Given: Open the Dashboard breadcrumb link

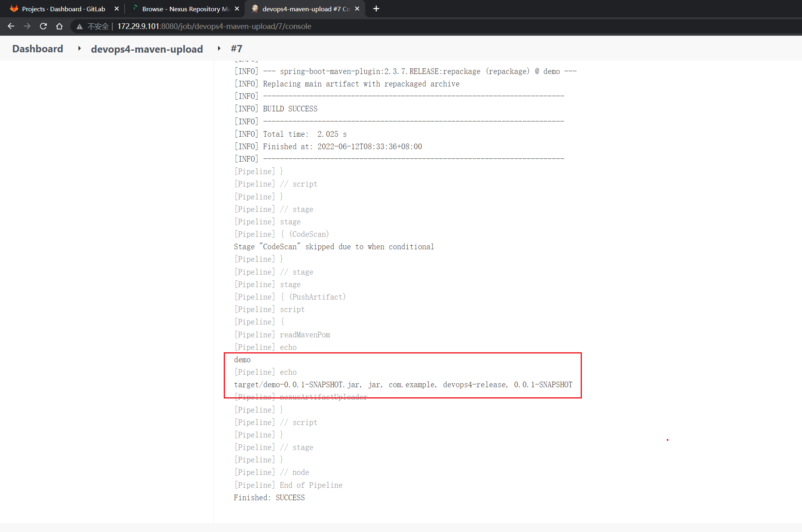Looking at the screenshot, I should coord(38,49).
